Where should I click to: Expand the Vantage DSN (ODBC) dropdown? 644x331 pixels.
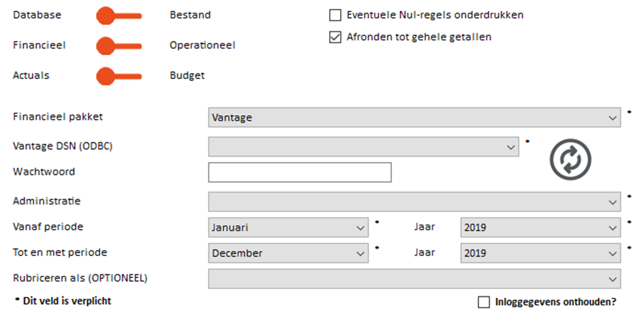click(x=363, y=146)
